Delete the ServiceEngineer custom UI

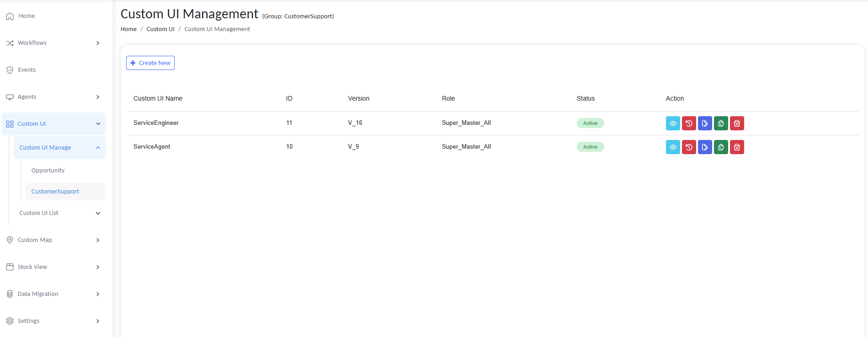[x=737, y=123]
